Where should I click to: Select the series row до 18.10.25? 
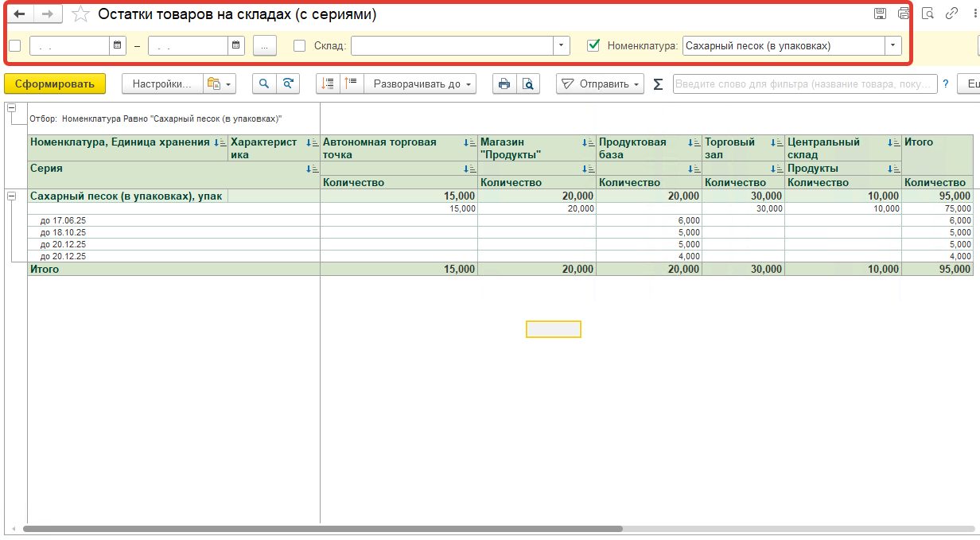coord(173,232)
